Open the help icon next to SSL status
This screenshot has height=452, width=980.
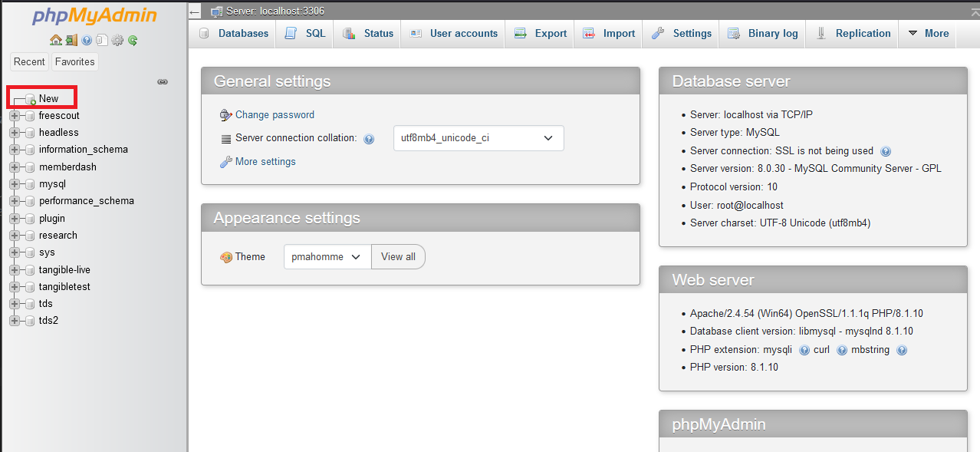pyautogui.click(x=886, y=151)
